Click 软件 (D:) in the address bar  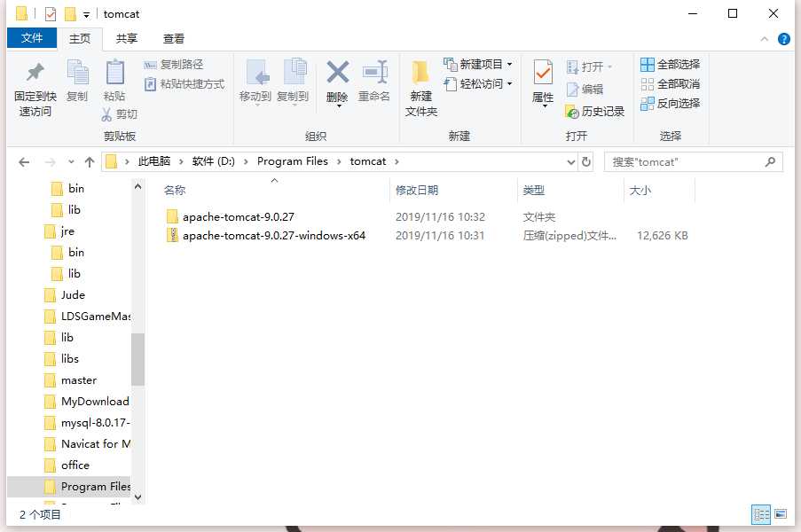point(213,161)
